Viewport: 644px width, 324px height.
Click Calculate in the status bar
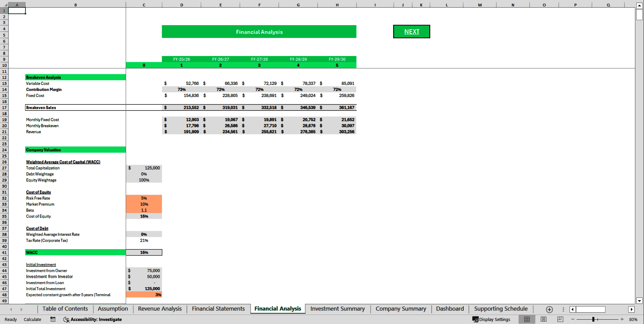point(33,319)
